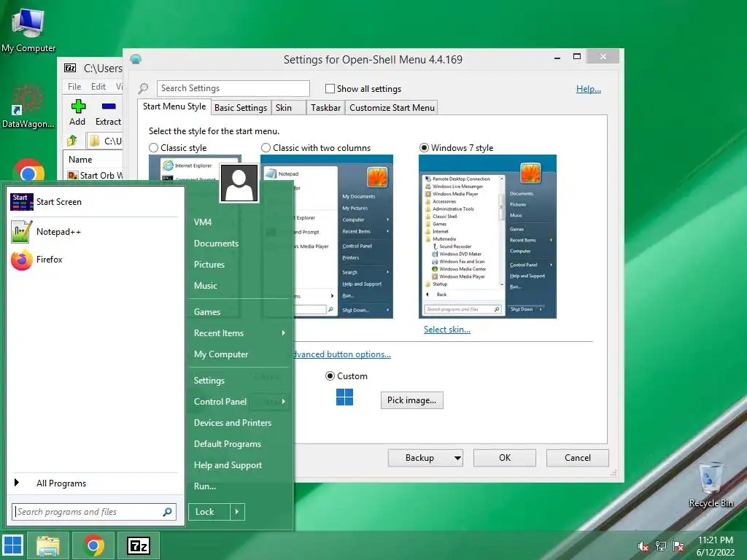The width and height of the screenshot is (747, 560).
Task: Launch Firefox from the Start menu
Action: click(94, 260)
